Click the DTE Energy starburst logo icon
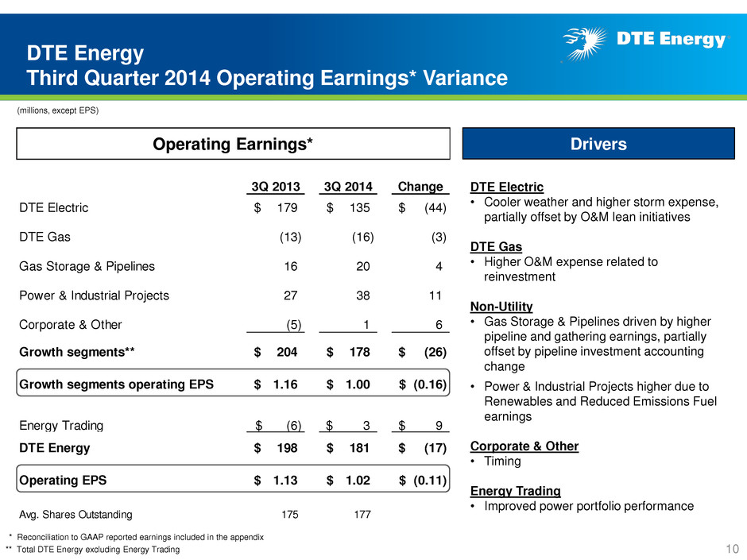 click(x=585, y=44)
